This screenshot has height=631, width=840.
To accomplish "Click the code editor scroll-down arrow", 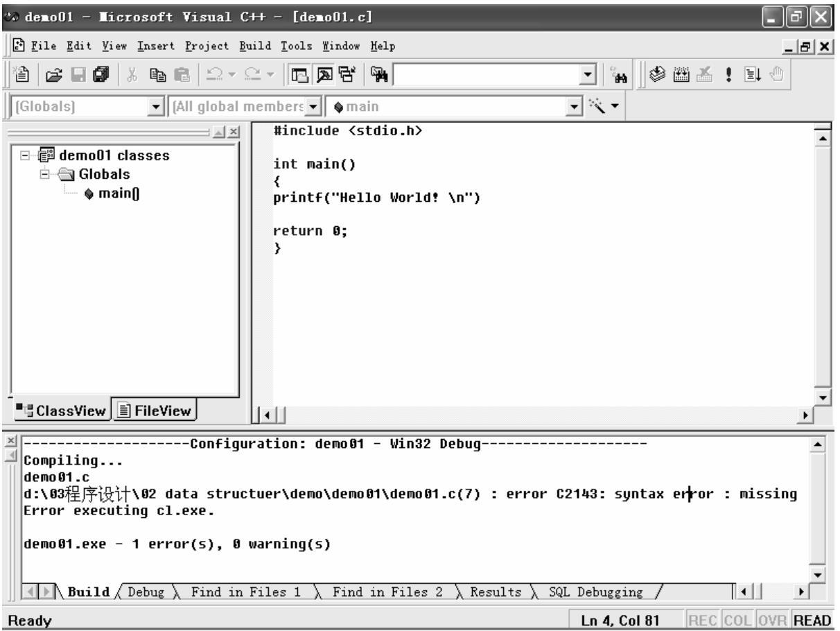I will pyautogui.click(x=824, y=397).
